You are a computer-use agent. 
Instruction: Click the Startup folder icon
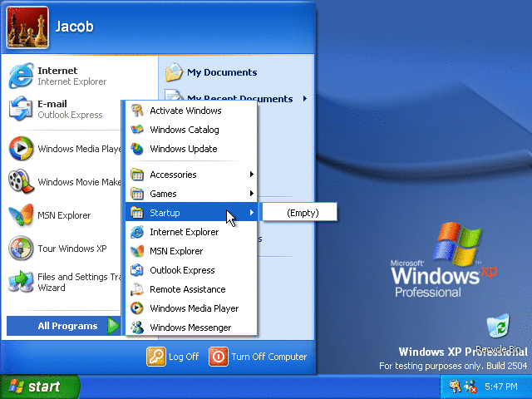(x=137, y=213)
